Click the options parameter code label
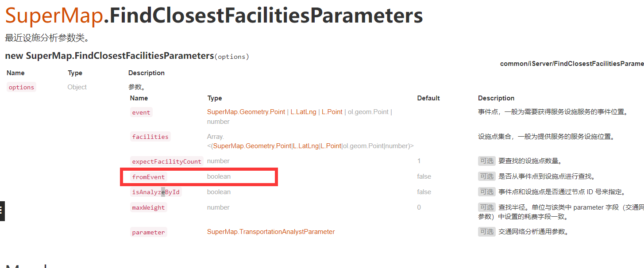 point(21,87)
